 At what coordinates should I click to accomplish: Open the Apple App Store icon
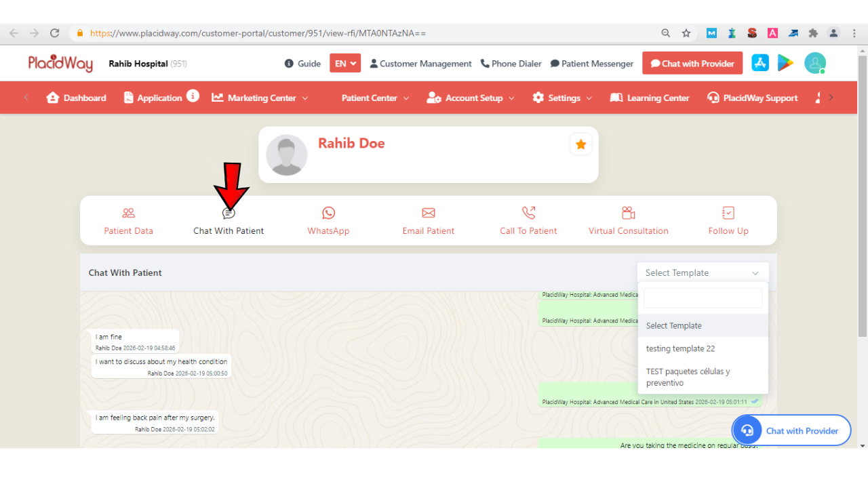[x=760, y=63]
